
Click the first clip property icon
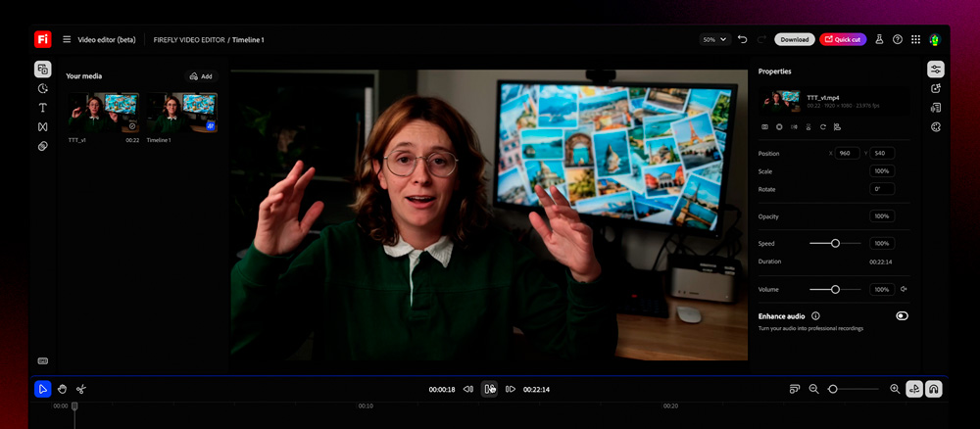764,126
